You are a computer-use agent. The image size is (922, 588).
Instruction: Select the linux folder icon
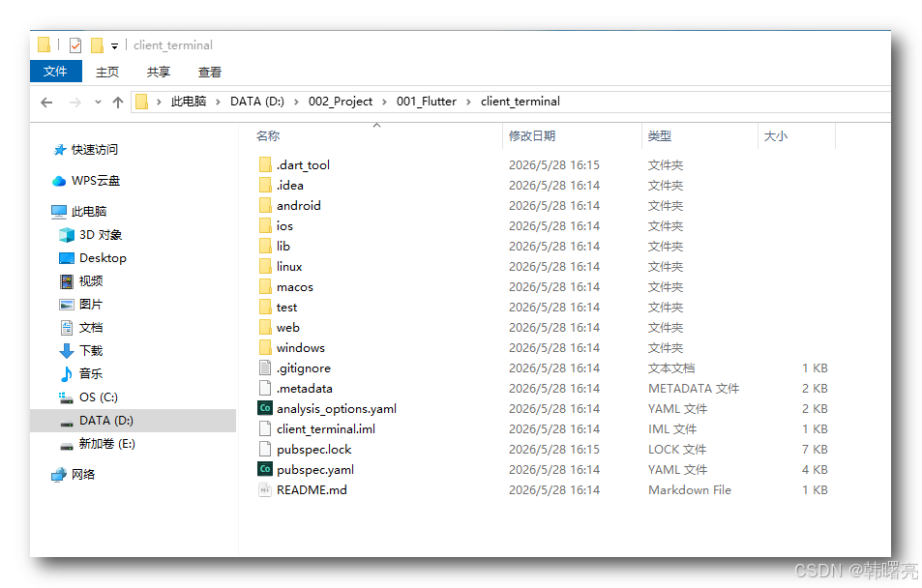(265, 266)
